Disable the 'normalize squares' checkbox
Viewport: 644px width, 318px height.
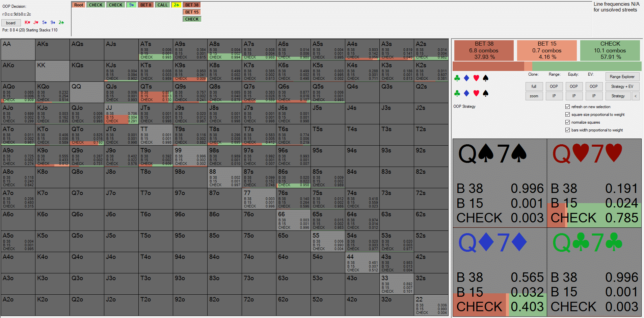567,122
